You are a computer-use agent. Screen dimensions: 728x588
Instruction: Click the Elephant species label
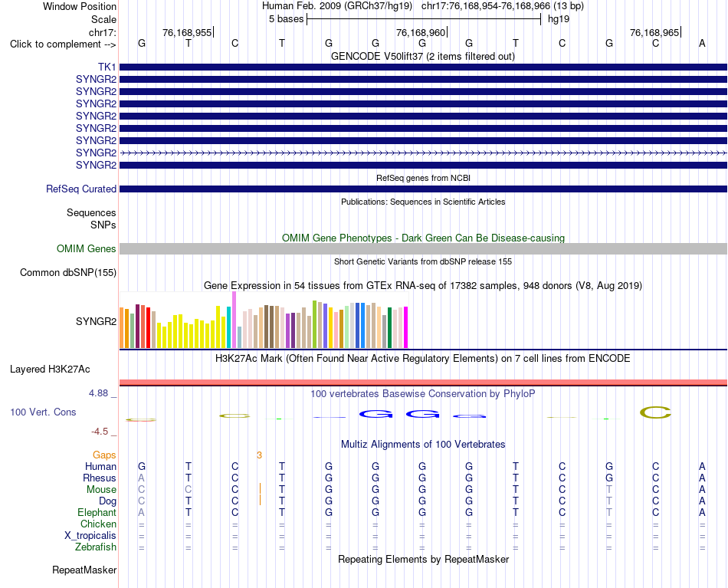tap(97, 512)
